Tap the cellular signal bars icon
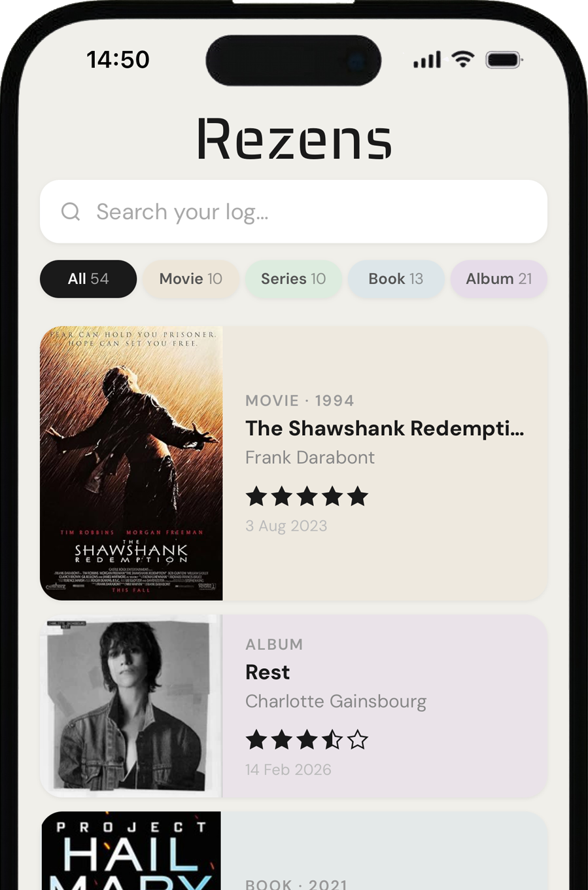 click(427, 60)
